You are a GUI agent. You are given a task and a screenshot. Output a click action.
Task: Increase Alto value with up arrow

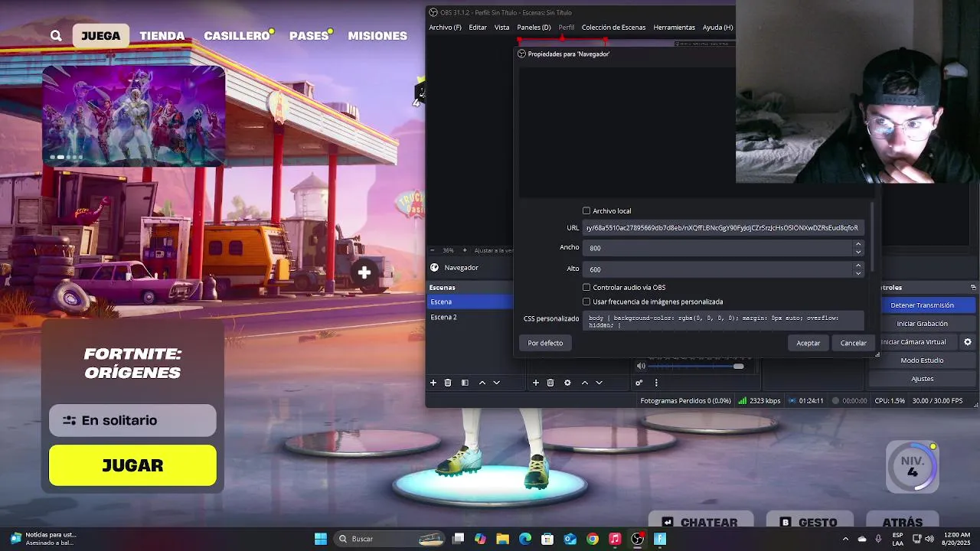pyautogui.click(x=857, y=266)
